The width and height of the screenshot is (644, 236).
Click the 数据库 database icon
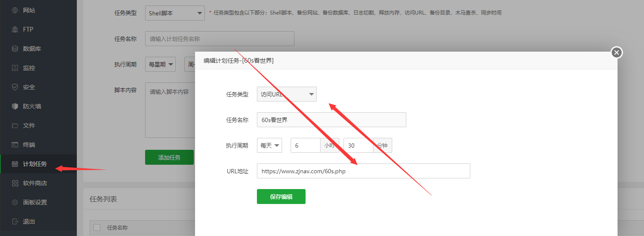(15, 49)
